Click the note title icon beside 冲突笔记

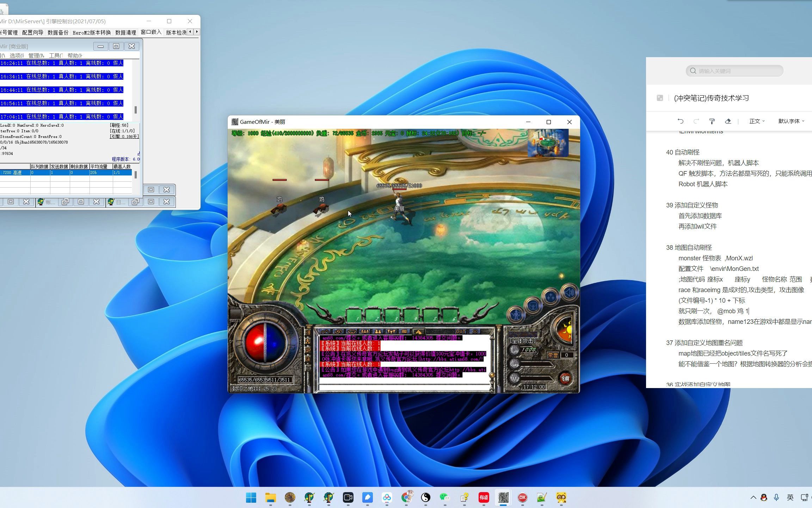(660, 98)
